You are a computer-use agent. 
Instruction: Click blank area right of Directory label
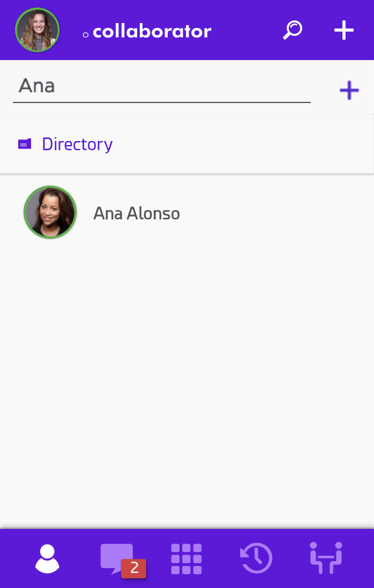(x=241, y=144)
